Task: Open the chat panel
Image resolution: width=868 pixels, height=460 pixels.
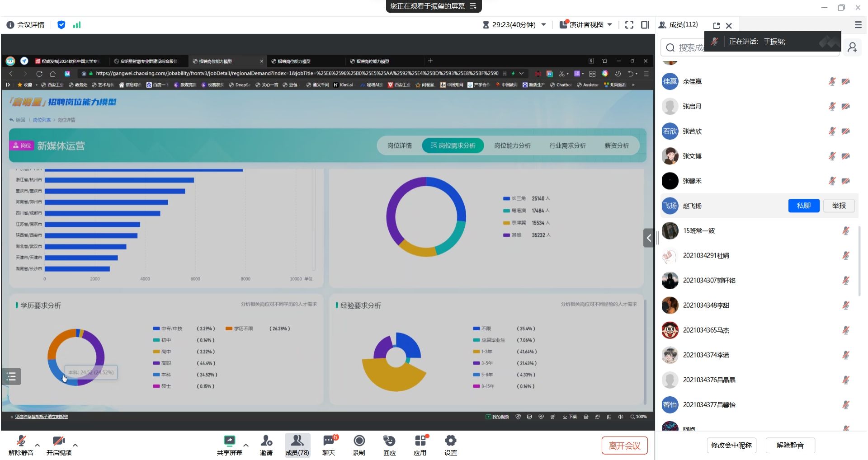Action: point(329,445)
